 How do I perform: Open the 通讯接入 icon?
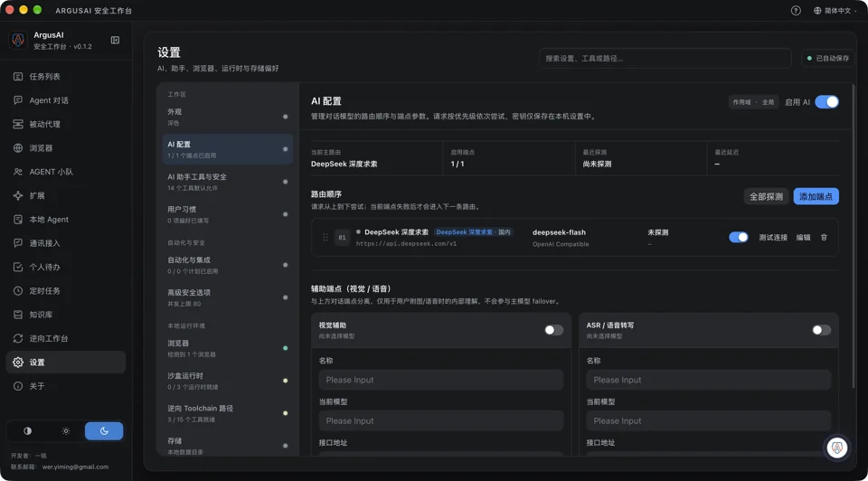pyautogui.click(x=18, y=243)
